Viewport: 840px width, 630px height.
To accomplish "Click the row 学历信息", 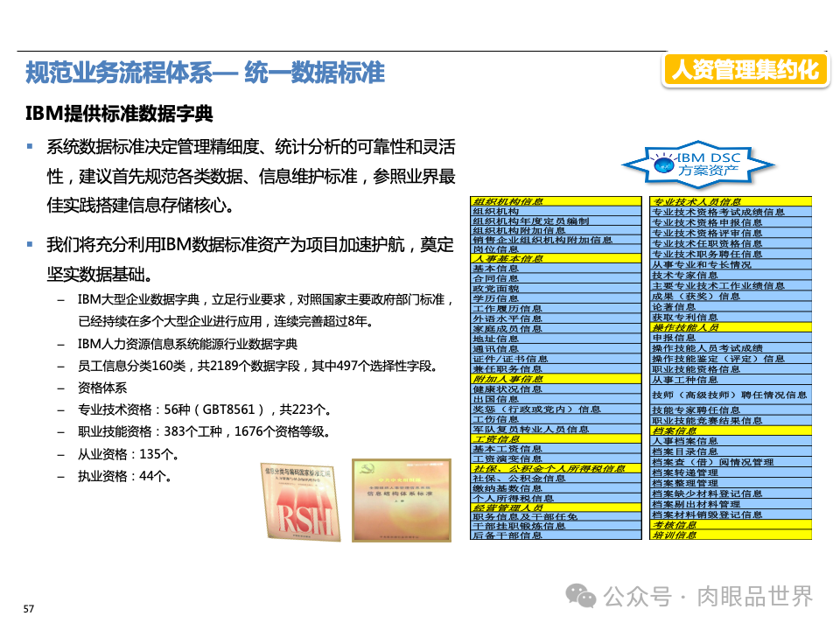I will 556,298.
